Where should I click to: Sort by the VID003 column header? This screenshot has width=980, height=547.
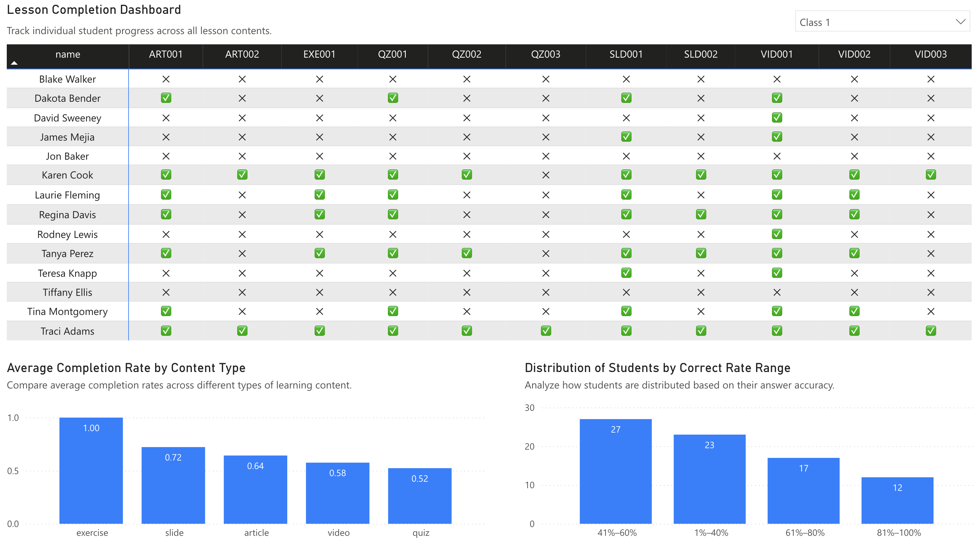[x=930, y=54]
